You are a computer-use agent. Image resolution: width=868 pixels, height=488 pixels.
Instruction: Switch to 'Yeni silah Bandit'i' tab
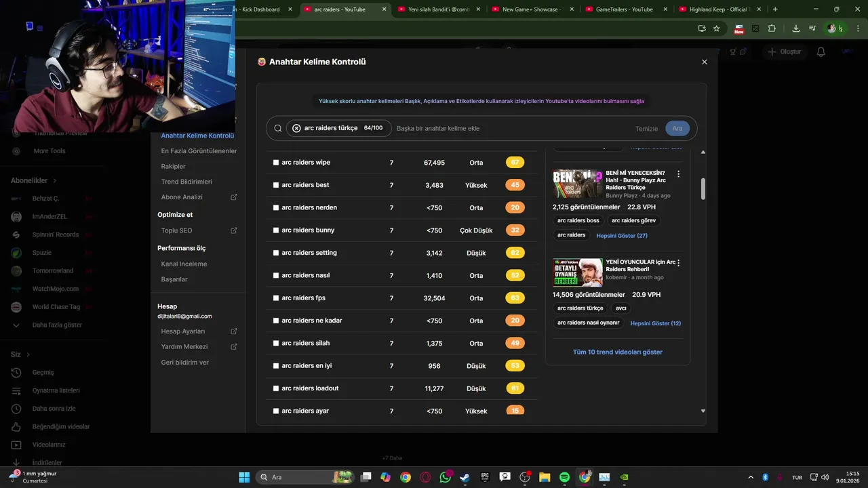[x=439, y=9]
